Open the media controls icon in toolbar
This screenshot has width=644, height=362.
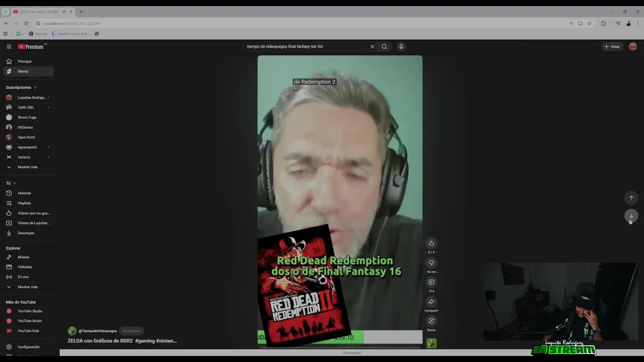click(x=618, y=23)
